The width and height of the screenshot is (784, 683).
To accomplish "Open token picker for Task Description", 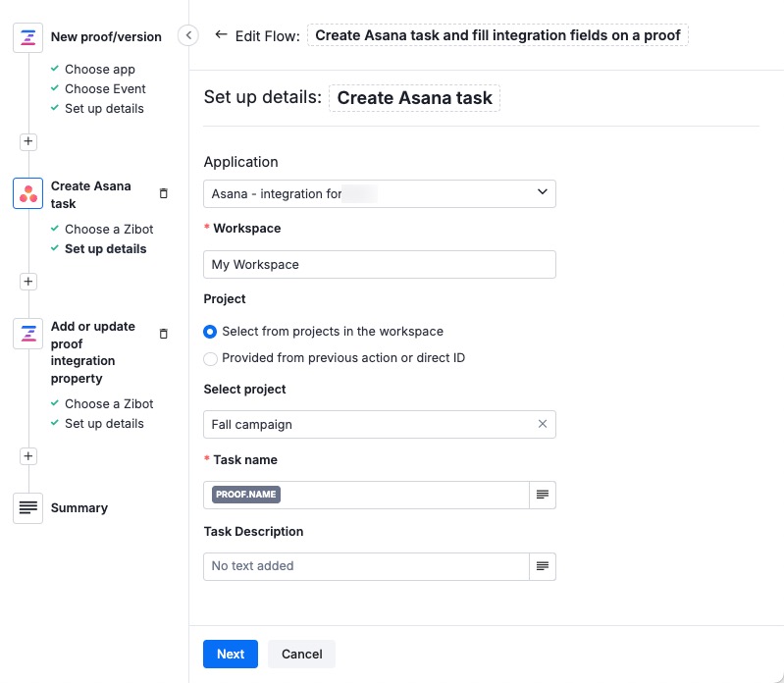I will (543, 566).
